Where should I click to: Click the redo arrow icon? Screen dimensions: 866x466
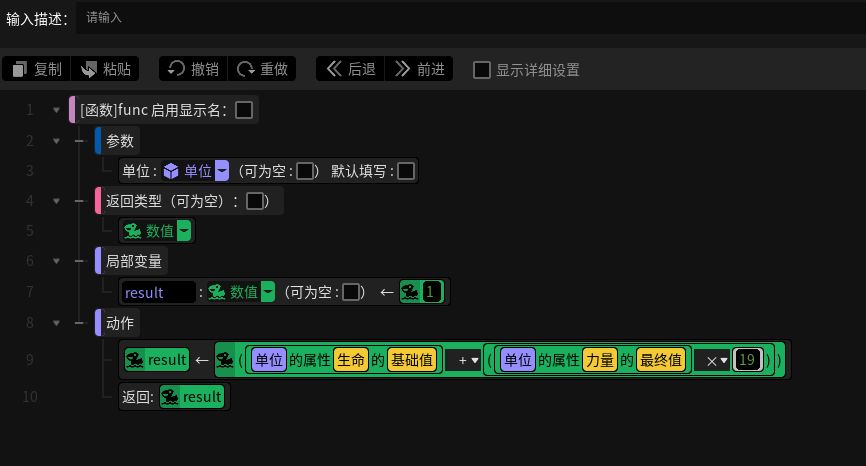pyautogui.click(x=245, y=69)
